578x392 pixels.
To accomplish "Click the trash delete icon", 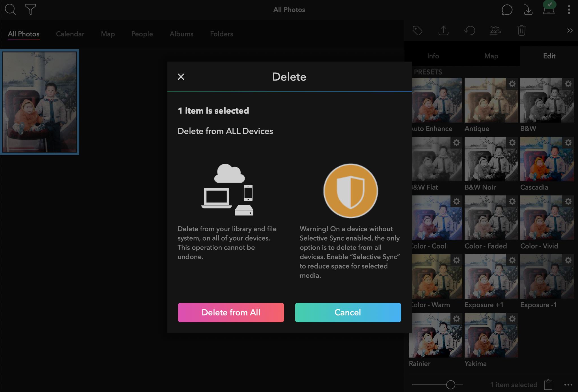I will tap(521, 31).
